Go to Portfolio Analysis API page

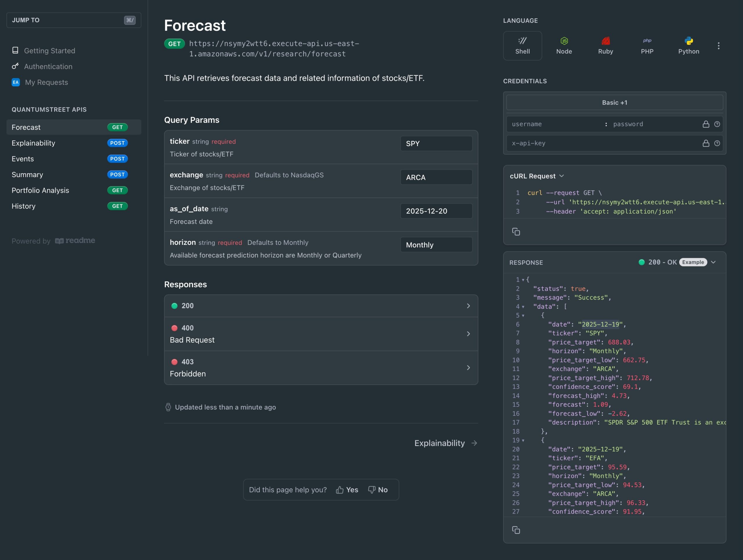[40, 190]
